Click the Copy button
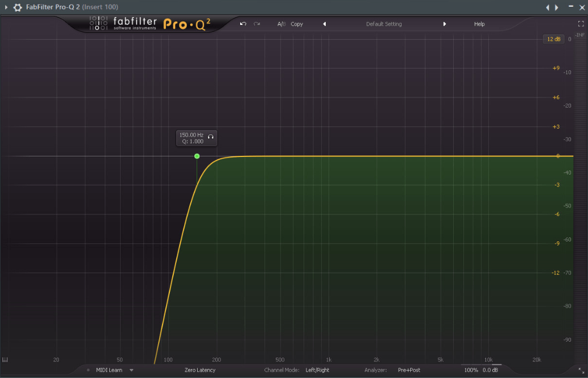 pyautogui.click(x=297, y=24)
